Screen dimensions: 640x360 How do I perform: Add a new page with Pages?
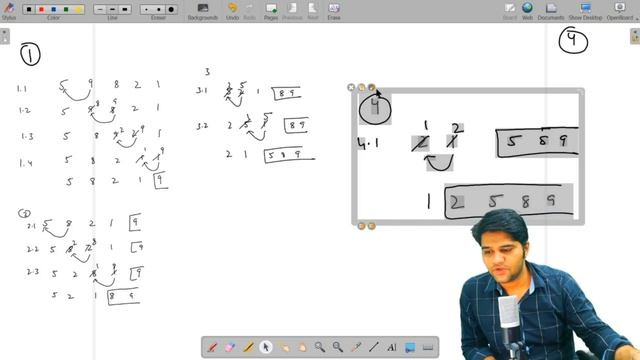[x=271, y=11]
